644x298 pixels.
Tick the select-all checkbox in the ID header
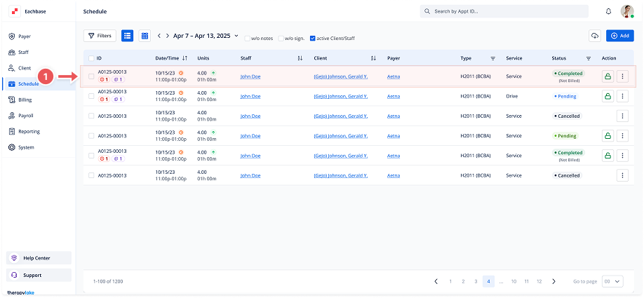[x=91, y=58]
